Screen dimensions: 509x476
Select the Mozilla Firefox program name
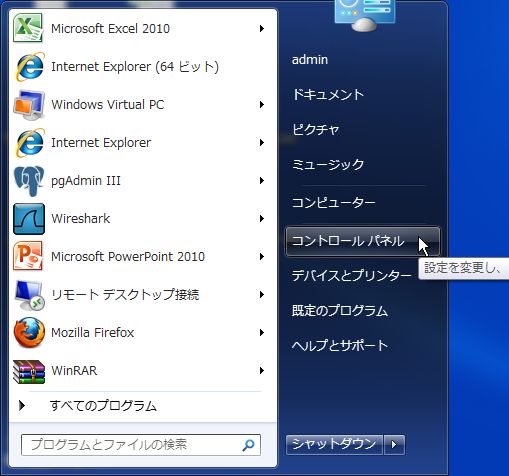pos(93,333)
